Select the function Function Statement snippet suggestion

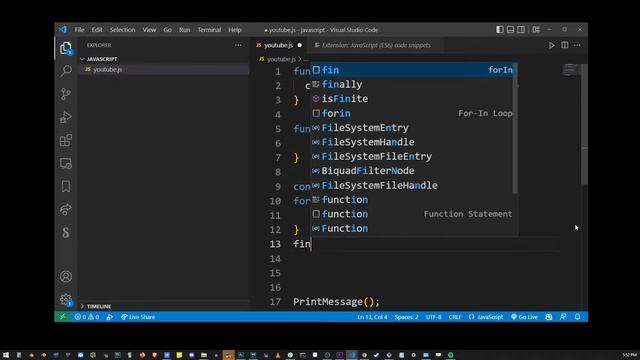coord(413,214)
